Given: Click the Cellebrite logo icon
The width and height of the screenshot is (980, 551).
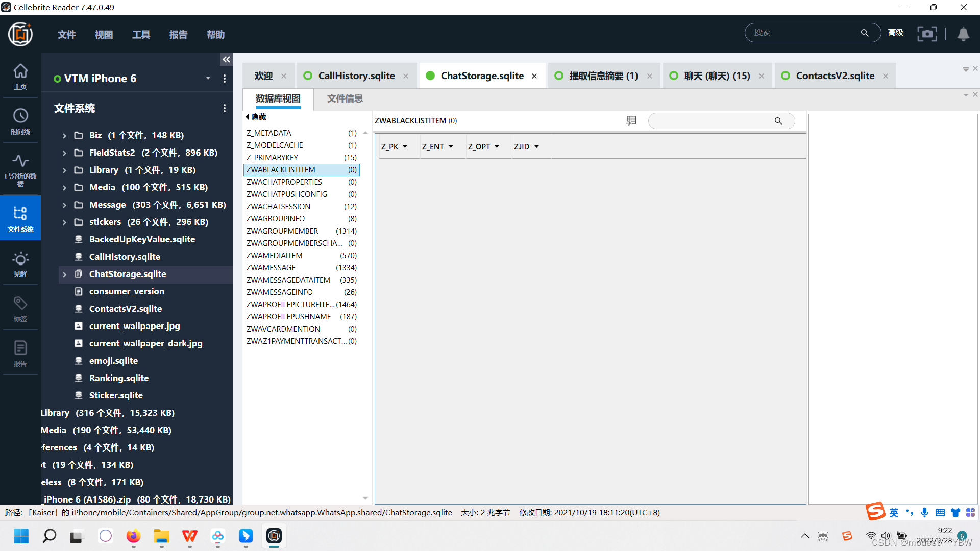Looking at the screenshot, I should (x=20, y=34).
